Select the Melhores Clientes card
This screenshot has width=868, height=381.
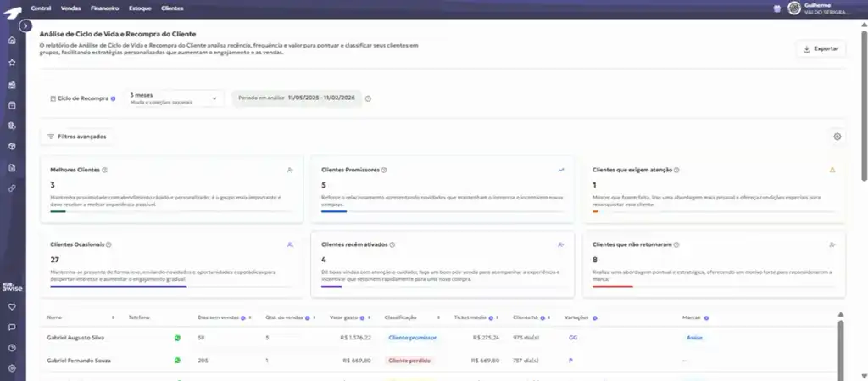(x=171, y=189)
